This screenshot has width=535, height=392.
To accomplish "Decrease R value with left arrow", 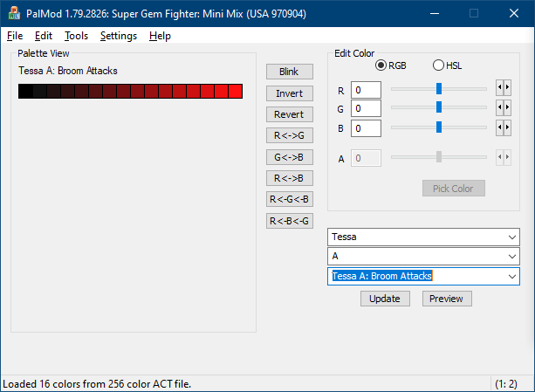I will pos(499,87).
